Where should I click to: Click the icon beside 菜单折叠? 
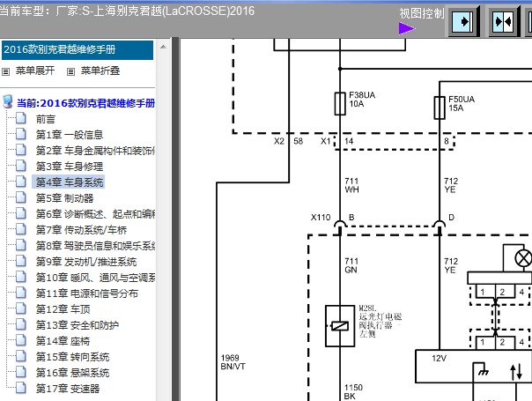point(70,71)
